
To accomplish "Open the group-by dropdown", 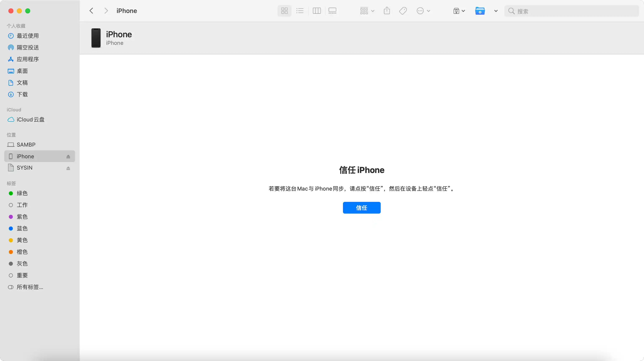I will click(367, 11).
